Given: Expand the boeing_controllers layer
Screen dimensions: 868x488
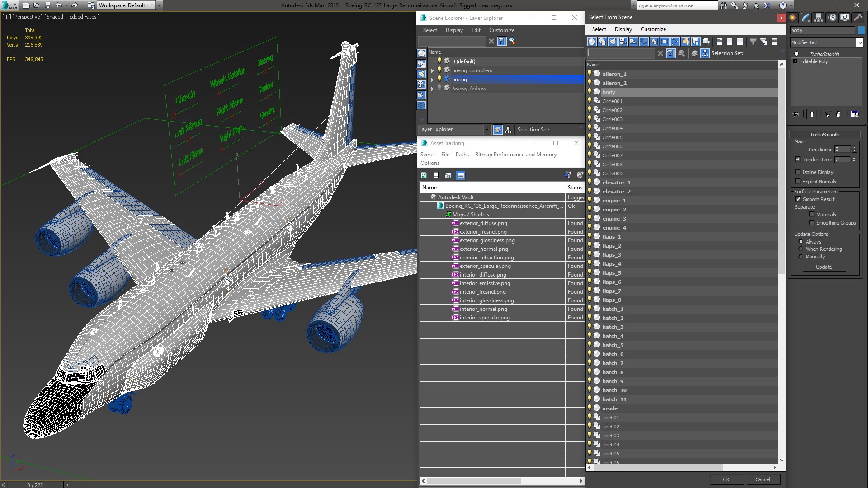Looking at the screenshot, I should click(x=432, y=70).
